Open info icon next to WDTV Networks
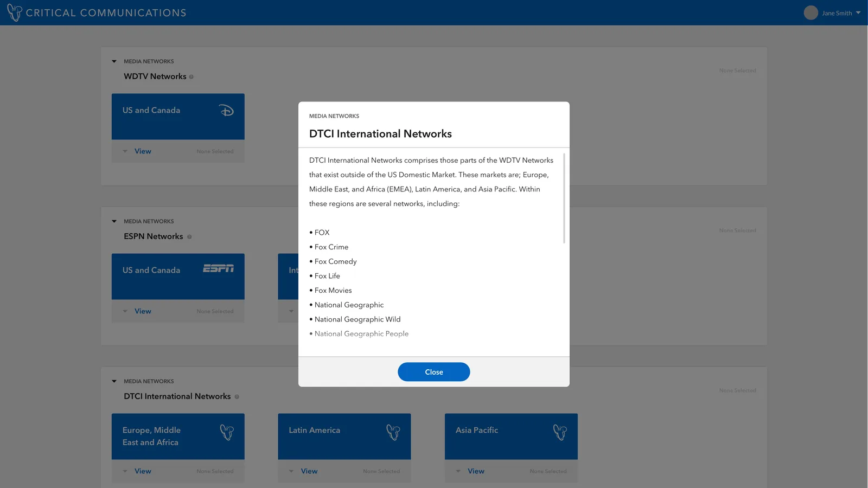Screen dimensions: 868x488 191,77
